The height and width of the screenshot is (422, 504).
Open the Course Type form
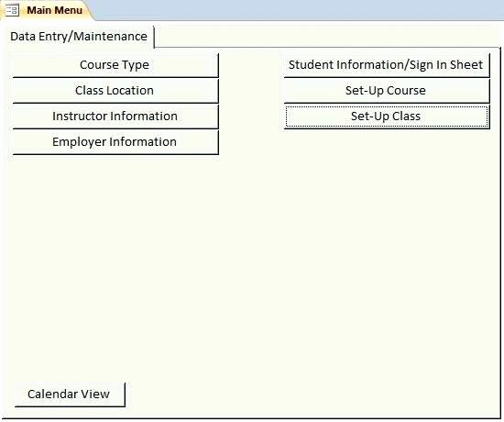pyautogui.click(x=115, y=65)
